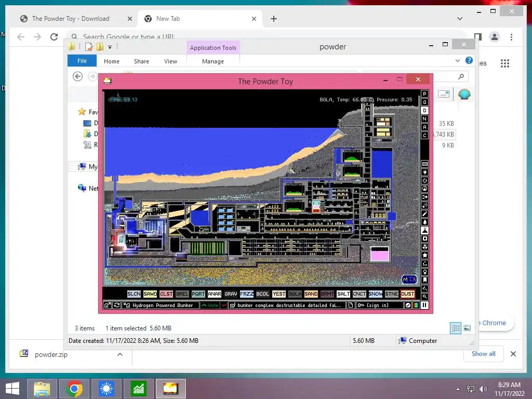Pause the Powder Toy simulation

424,305
